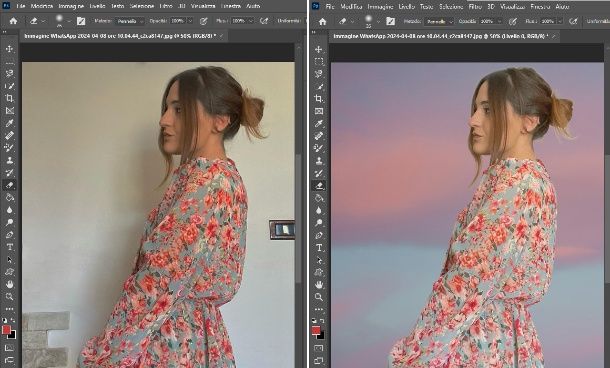Open the more tools ellipsis in right window
Screen dimensions: 610x368
(319, 310)
